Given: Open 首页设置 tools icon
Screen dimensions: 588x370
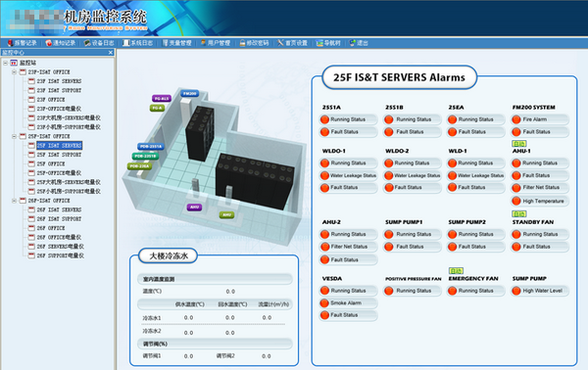Looking at the screenshot, I should point(280,43).
